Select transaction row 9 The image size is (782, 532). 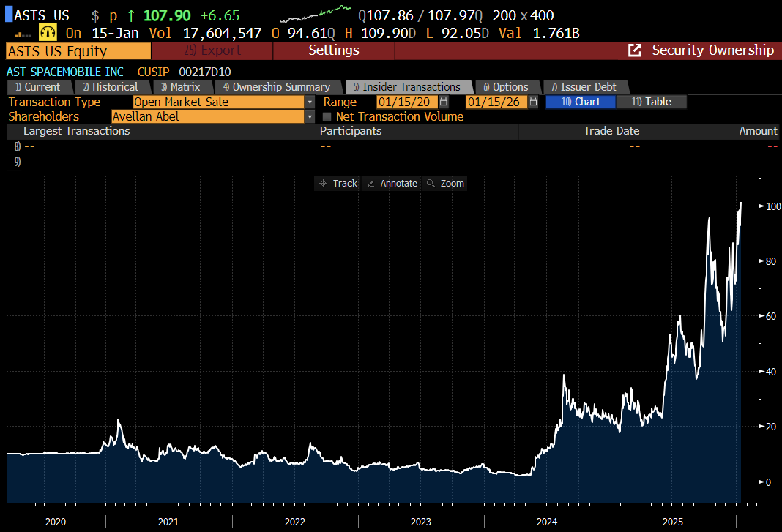click(392, 162)
